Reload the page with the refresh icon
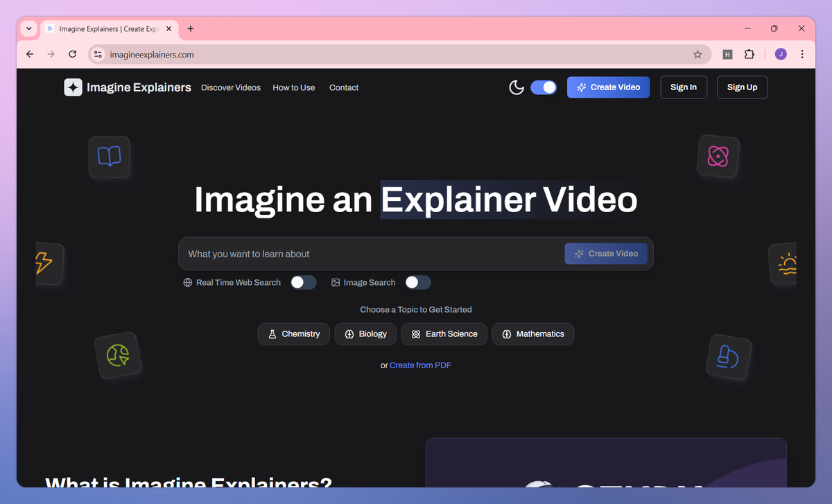Viewport: 832px width, 504px height. [x=72, y=54]
